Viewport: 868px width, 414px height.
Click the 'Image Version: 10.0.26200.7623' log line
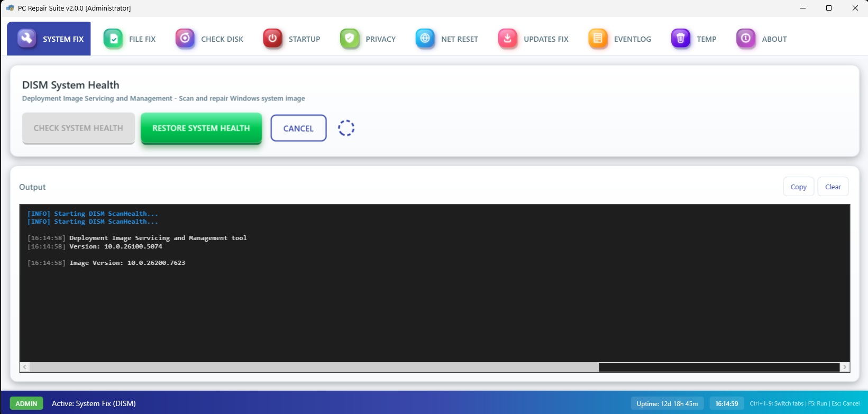106,263
